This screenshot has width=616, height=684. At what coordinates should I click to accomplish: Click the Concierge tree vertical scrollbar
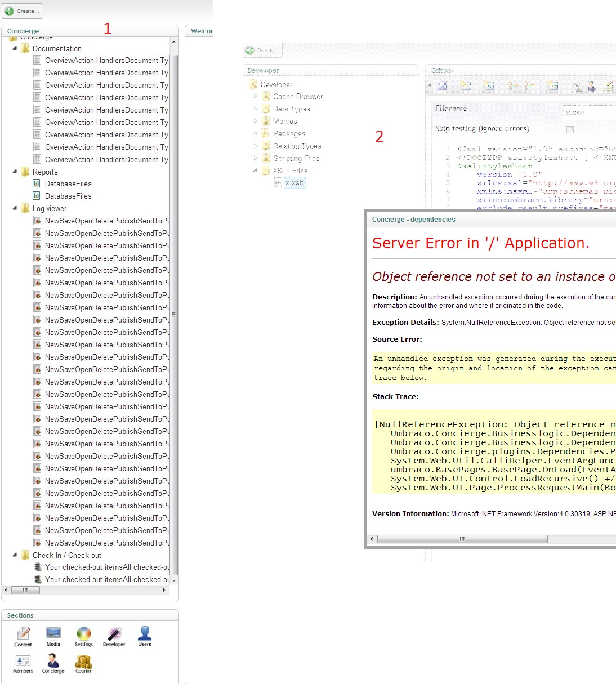[174, 314]
